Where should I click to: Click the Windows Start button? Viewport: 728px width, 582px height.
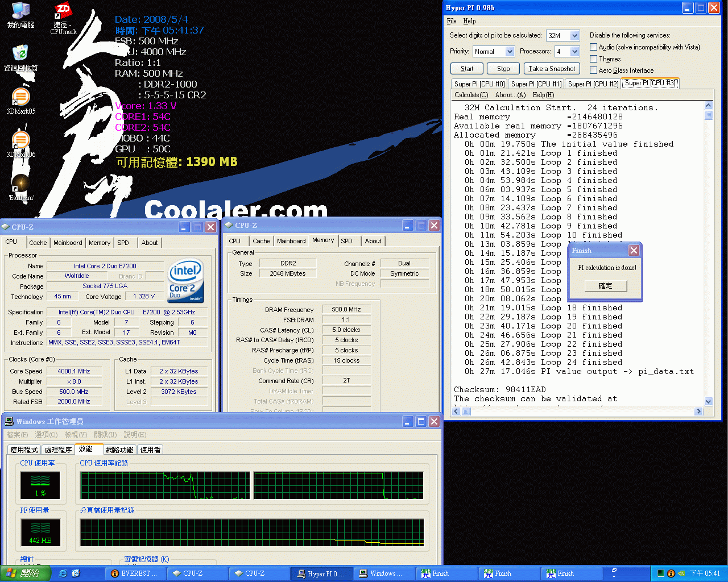tap(26, 573)
